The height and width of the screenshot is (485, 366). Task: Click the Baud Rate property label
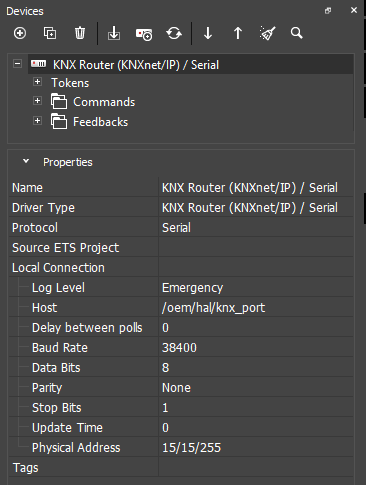[x=60, y=348]
